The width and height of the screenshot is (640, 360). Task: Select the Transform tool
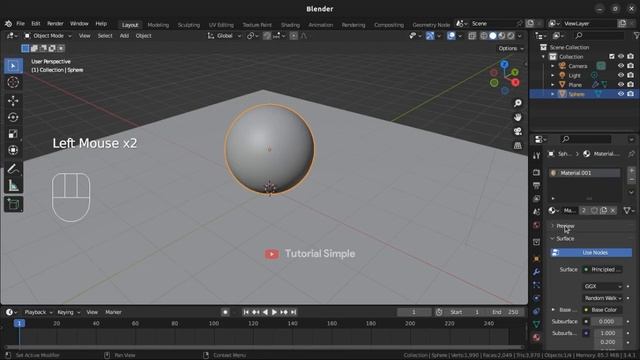point(13,150)
